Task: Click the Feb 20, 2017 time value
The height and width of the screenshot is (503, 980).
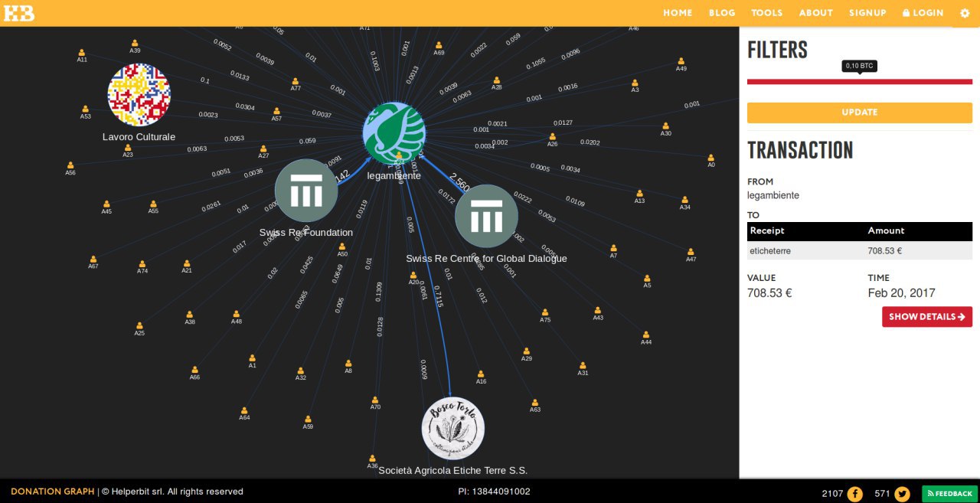Action: tap(901, 293)
